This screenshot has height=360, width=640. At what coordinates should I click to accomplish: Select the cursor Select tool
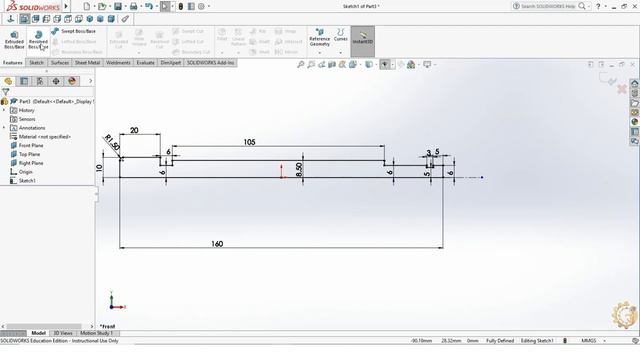click(164, 6)
